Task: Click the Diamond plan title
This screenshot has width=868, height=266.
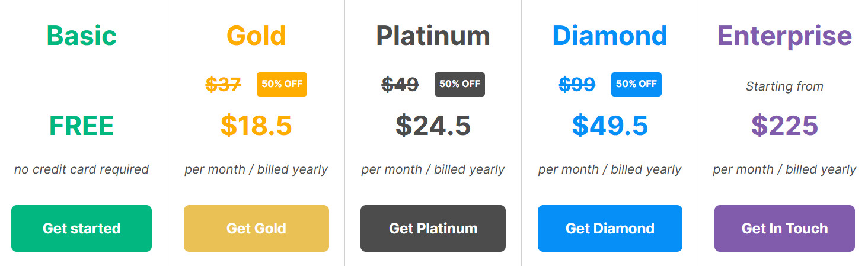Action: 609,36
